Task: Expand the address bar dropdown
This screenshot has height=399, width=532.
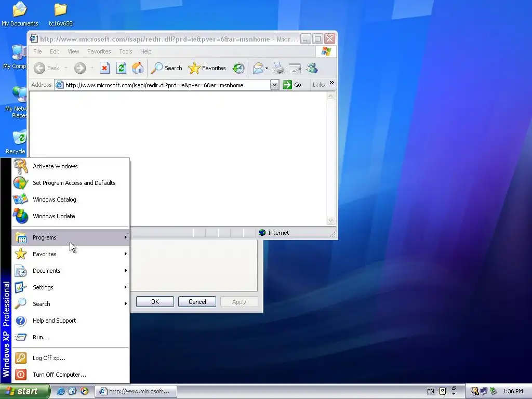Action: coord(274,85)
